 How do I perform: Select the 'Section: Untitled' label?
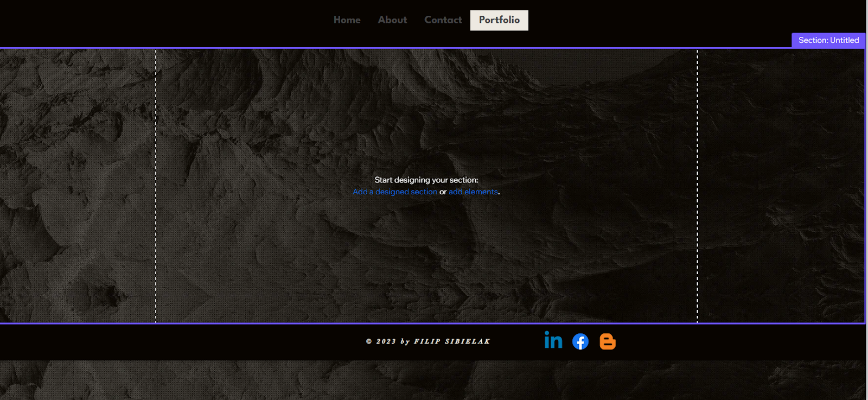828,40
